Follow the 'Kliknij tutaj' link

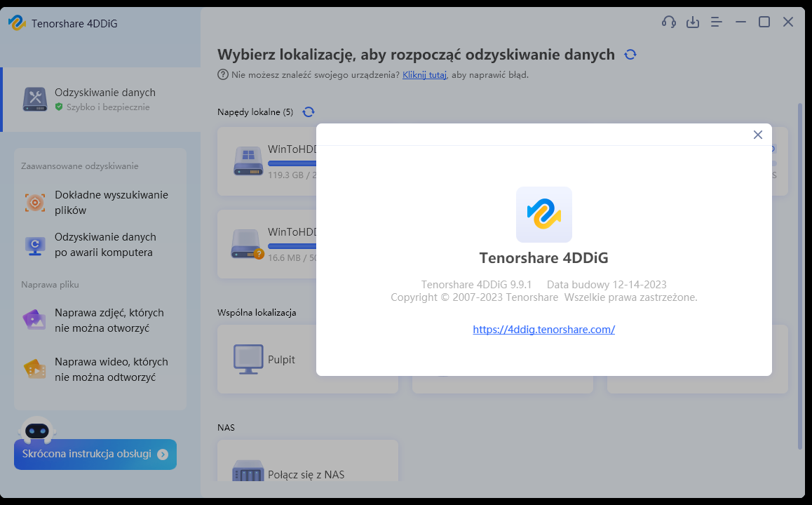(424, 74)
